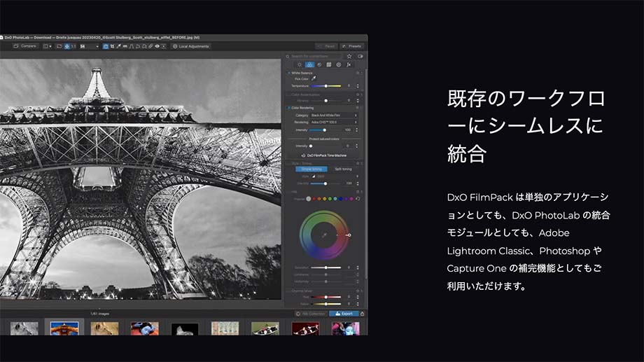The height and width of the screenshot is (362, 644).
Task: Select the red background thumbnail in the filmstrip
Action: point(305,328)
